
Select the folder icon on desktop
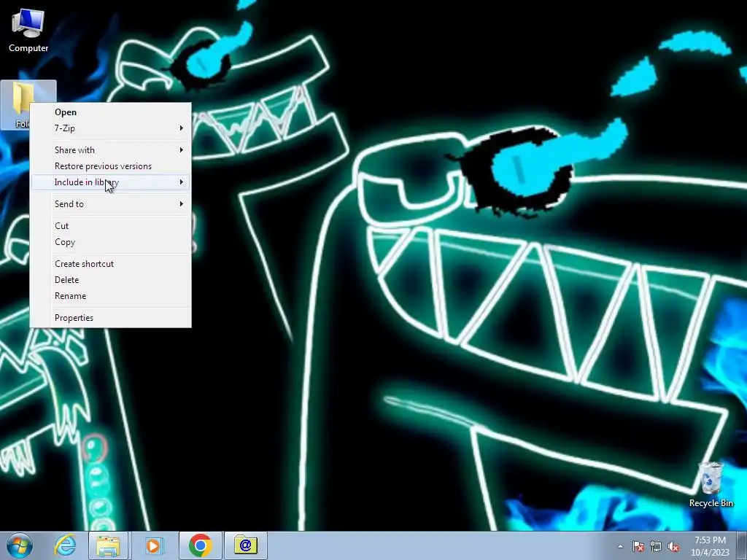17,104
